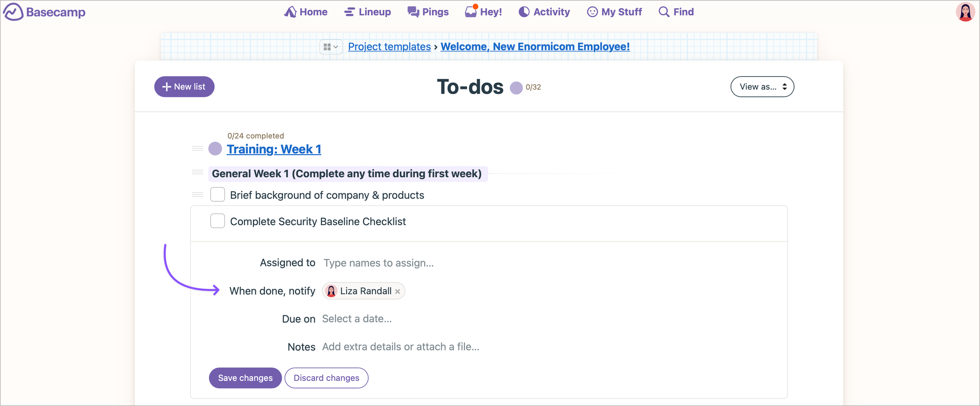980x406 pixels.
Task: Open My Stuff menu
Action: coord(614,12)
